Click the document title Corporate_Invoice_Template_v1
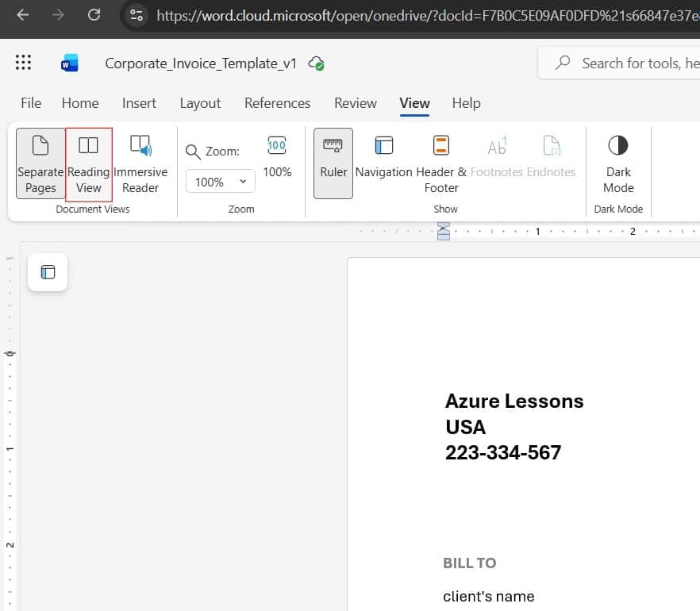The image size is (700, 611). pyautogui.click(x=201, y=63)
